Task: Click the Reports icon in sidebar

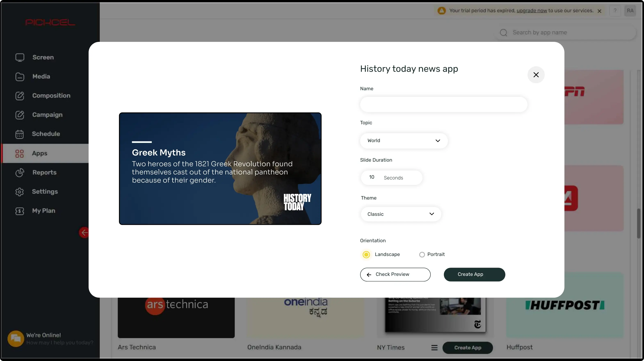Action: coord(19,173)
